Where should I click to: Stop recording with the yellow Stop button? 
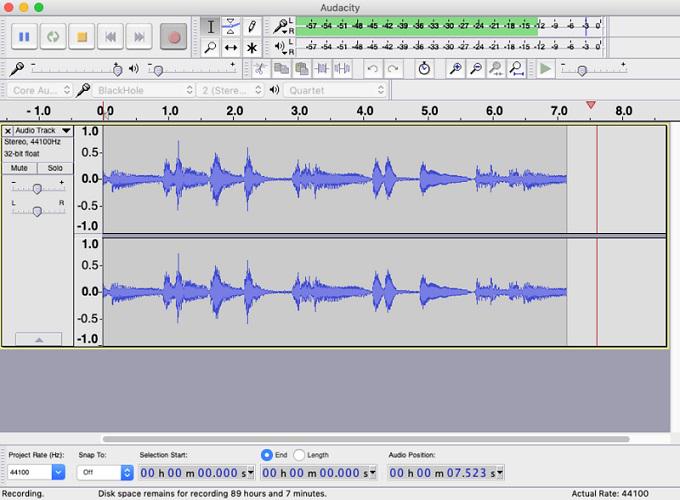(82, 37)
